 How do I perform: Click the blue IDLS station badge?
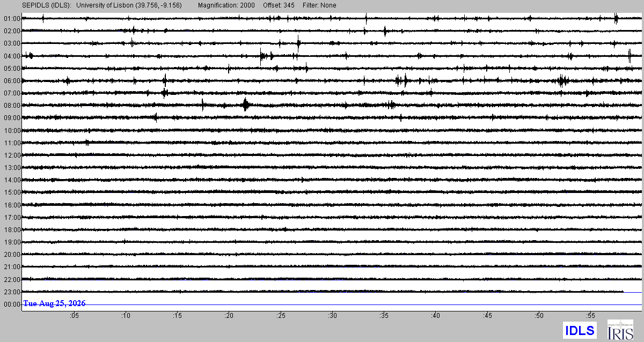click(580, 330)
